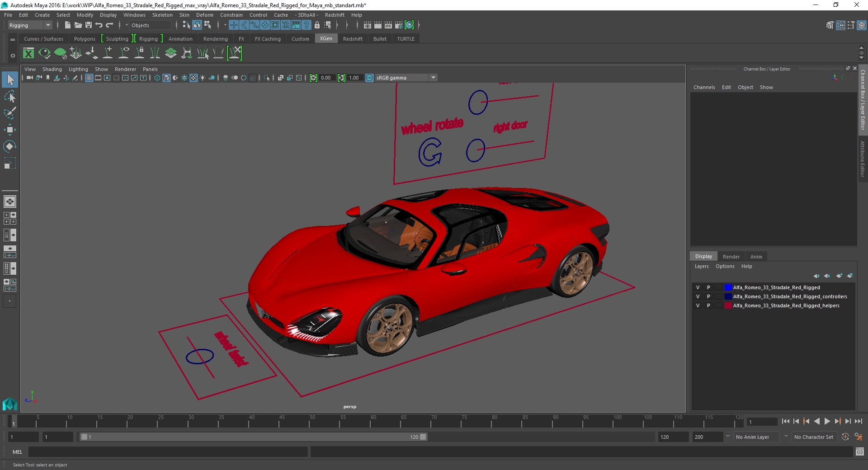Viewport: 868px width, 470px height.
Task: Choose the Move tool in toolbox
Action: pos(10,130)
